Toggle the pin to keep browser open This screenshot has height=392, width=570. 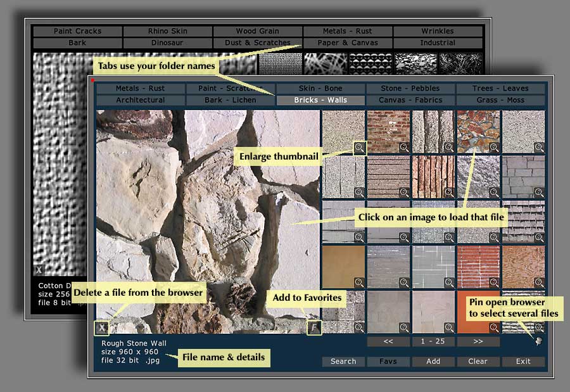click(538, 341)
